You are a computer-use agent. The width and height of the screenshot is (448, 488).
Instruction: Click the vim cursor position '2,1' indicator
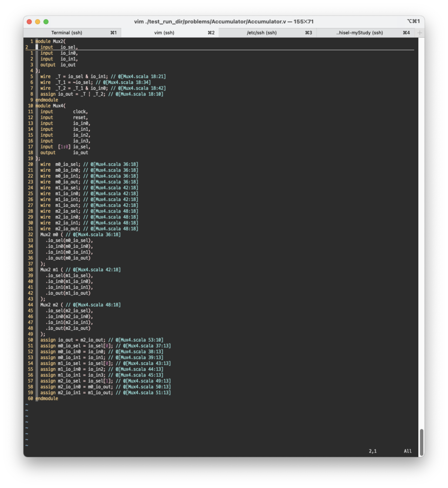(x=373, y=451)
